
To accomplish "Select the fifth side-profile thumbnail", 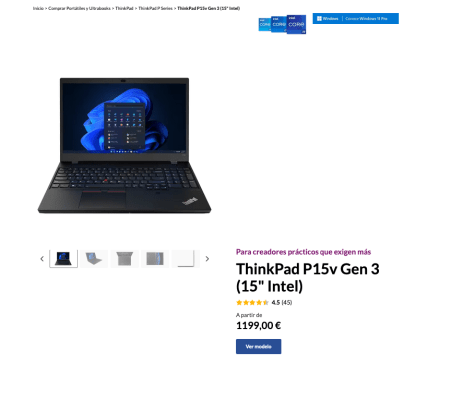I will pos(186,259).
